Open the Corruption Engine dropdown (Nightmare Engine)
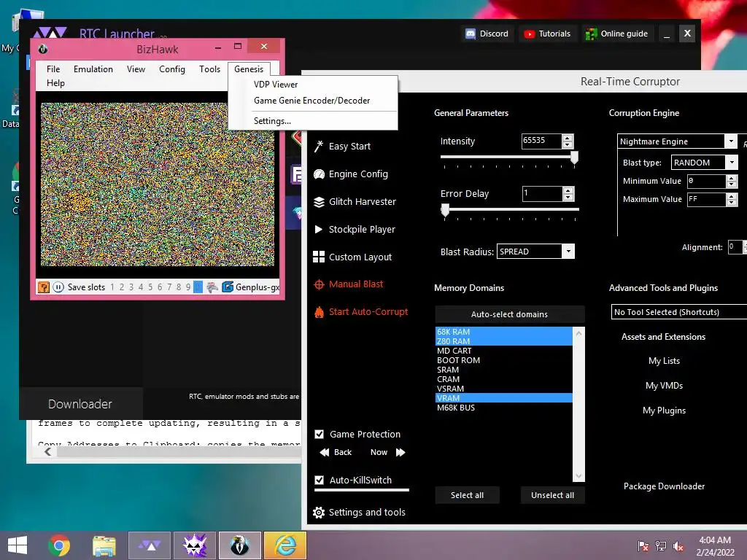 731,141
